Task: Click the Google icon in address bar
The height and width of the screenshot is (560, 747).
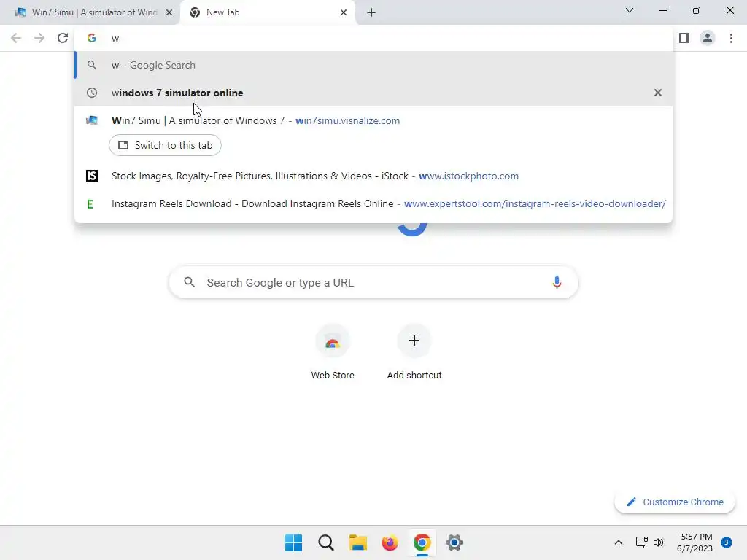Action: point(91,38)
